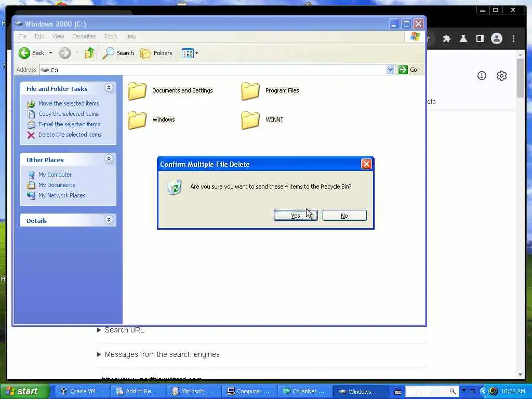This screenshot has width=532, height=399.
Task: Click the swirl tray icon near clock
Action: point(494,391)
